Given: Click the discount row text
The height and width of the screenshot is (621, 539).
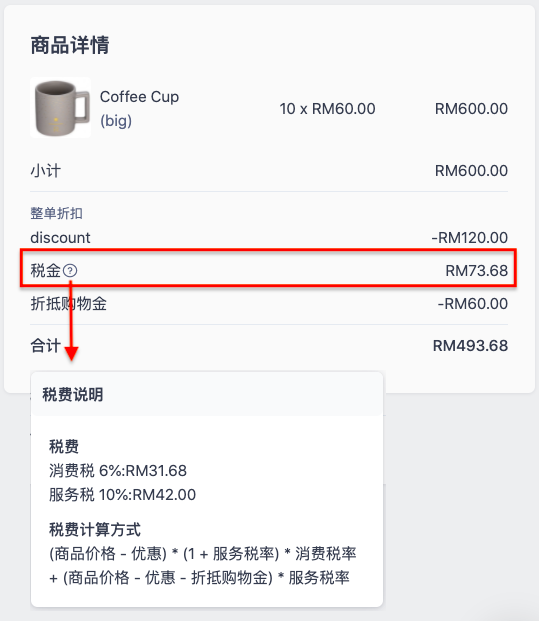Looking at the screenshot, I should 61,238.
